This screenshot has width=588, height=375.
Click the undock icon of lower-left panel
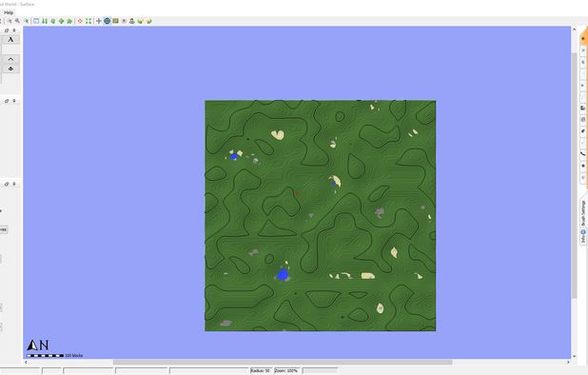(7, 184)
